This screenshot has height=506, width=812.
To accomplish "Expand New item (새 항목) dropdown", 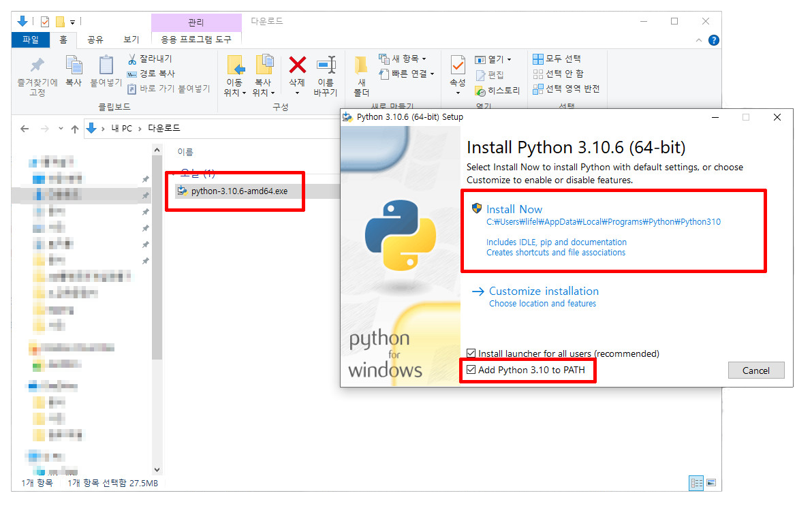I will coord(403,59).
